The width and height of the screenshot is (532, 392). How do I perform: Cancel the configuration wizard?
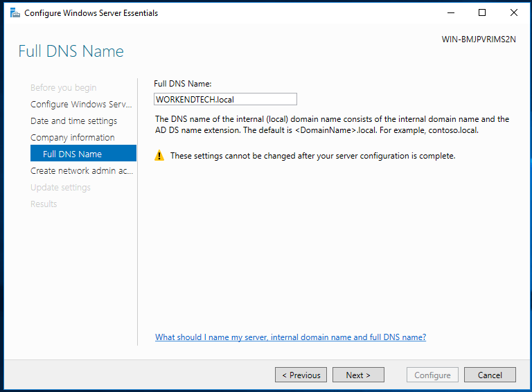490,375
